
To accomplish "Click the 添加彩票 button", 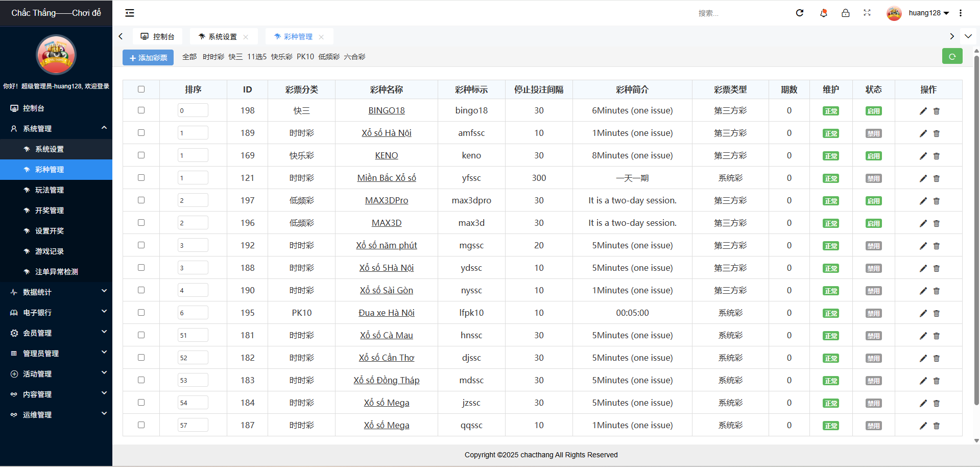I will 148,58.
